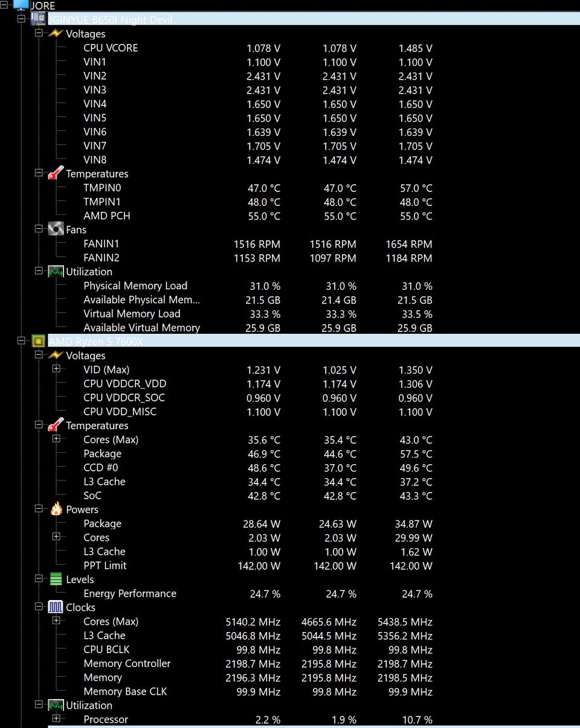Viewport: 580px width, 728px height.
Task: Expand Cores (Max) under Ryzen Temperatures
Action: [57, 438]
